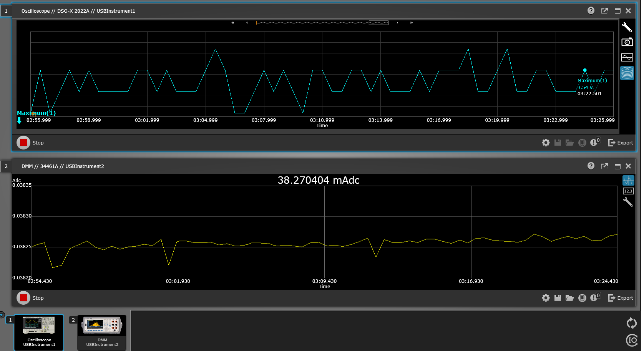Pop out the DMM panel window
The width and height of the screenshot is (644, 352).
tap(604, 166)
